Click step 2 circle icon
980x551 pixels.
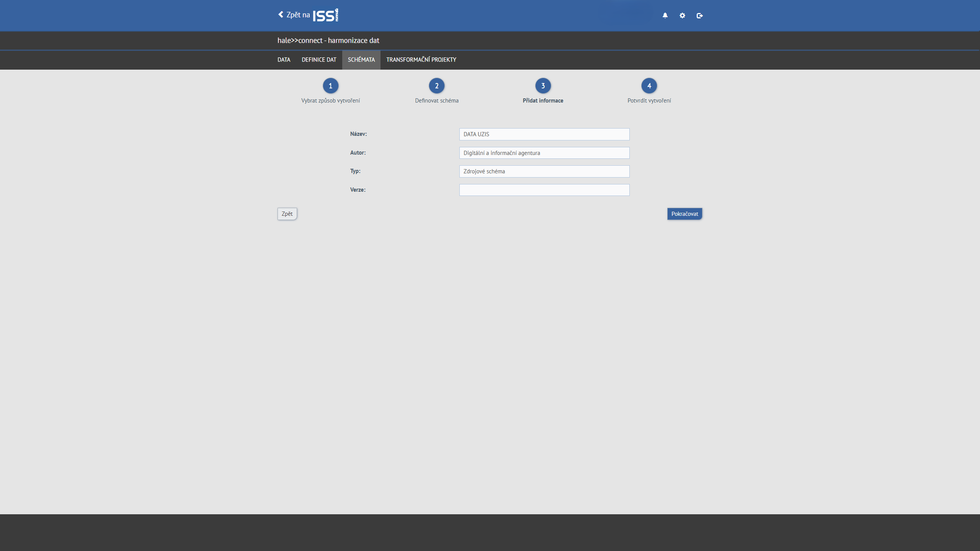(436, 86)
